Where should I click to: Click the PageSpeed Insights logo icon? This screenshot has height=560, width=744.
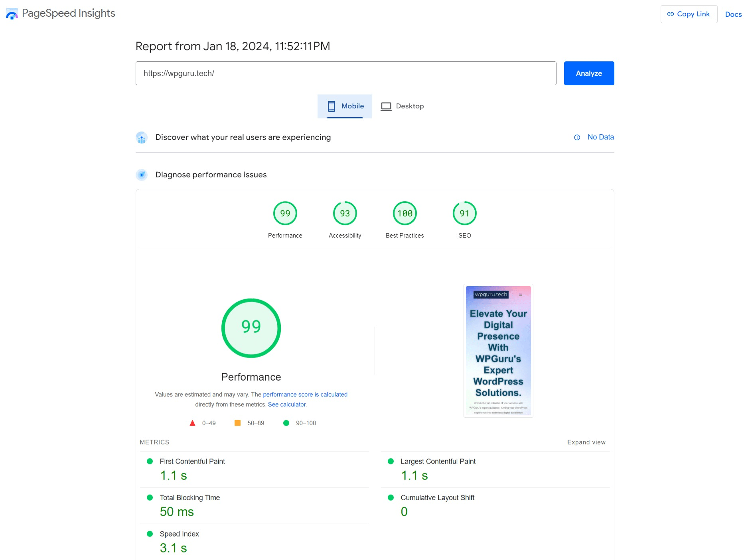(12, 14)
